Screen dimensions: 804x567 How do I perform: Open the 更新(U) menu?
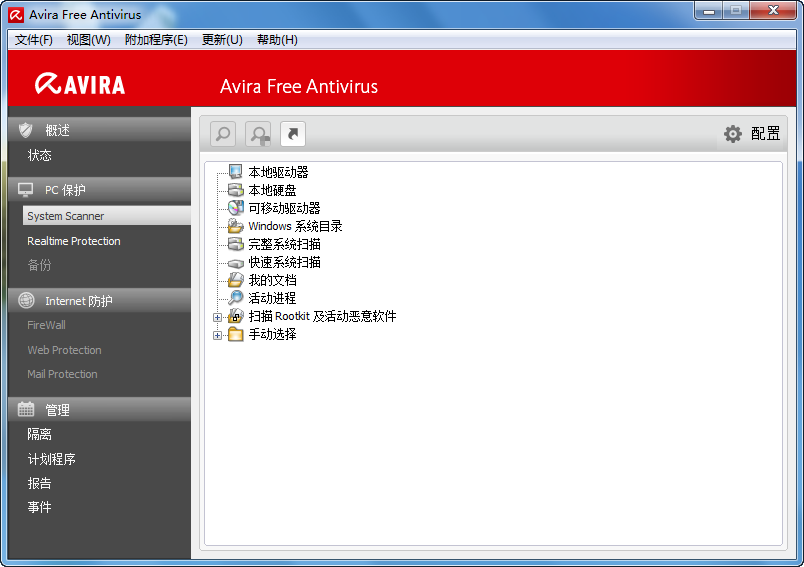click(x=222, y=40)
